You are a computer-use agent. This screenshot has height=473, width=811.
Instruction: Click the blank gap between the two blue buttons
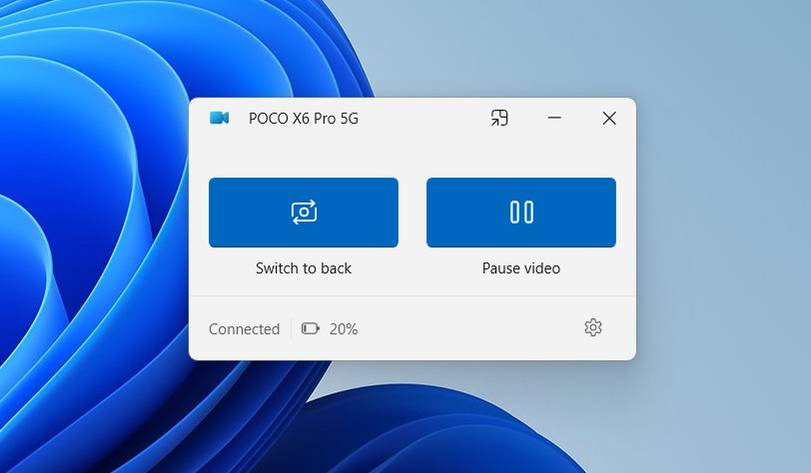click(412, 212)
